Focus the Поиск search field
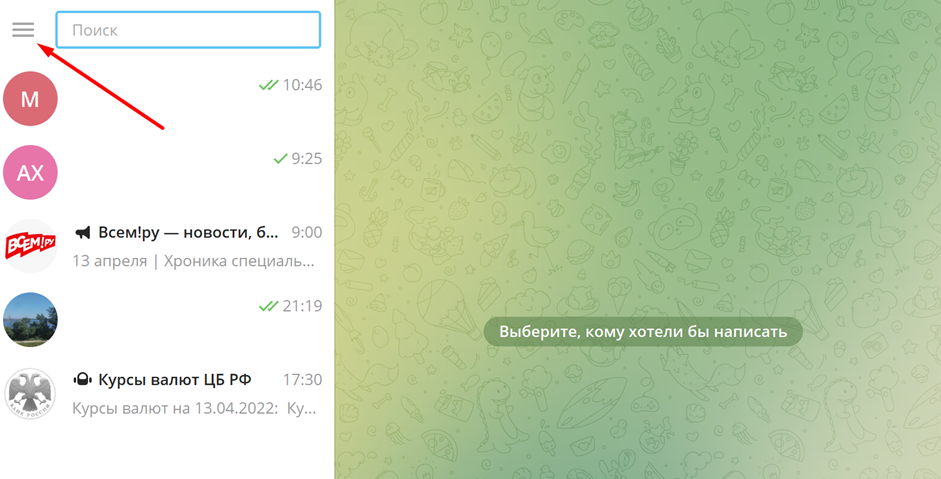Image resolution: width=941 pixels, height=479 pixels. click(x=188, y=30)
